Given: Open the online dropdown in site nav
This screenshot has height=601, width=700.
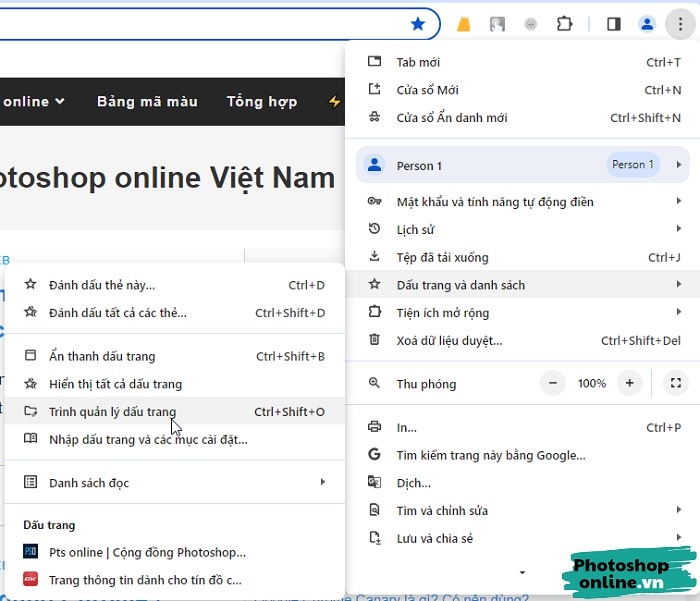Looking at the screenshot, I should [33, 101].
